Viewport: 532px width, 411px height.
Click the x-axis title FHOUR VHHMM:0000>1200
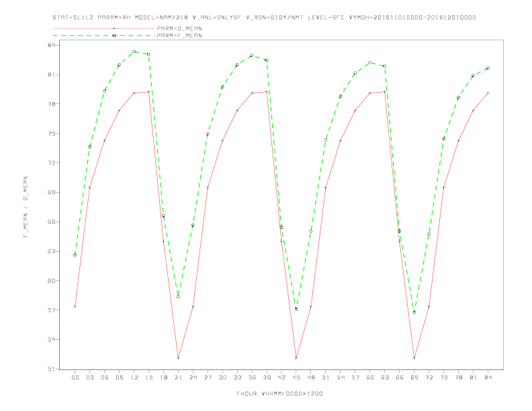pyautogui.click(x=279, y=394)
